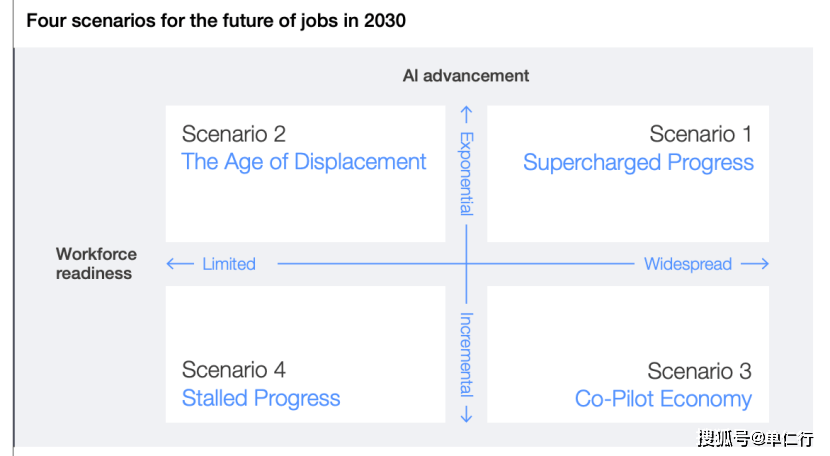Image resolution: width=830 pixels, height=456 pixels.
Task: Select the vertical Exponential axis label
Action: [x=466, y=172]
